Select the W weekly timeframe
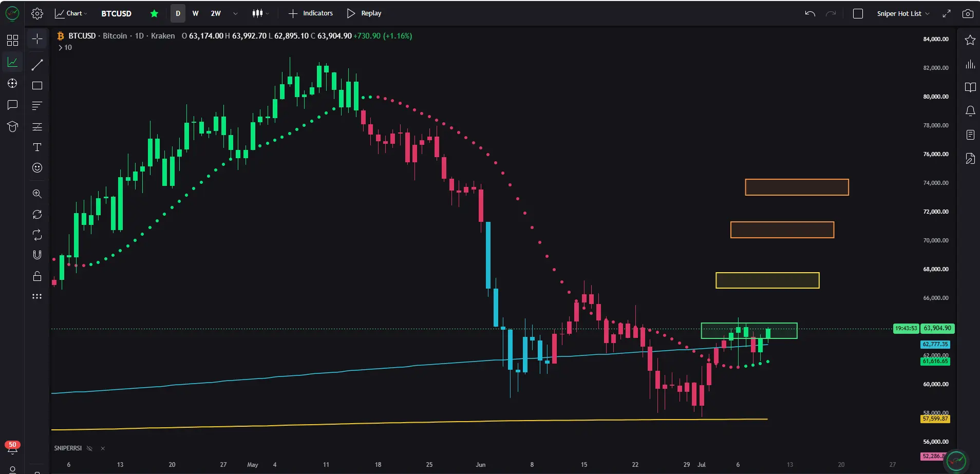This screenshot has width=980, height=474. 195,13
